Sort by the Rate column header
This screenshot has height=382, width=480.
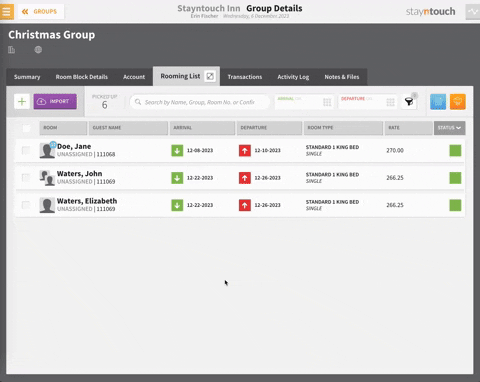click(x=409, y=128)
